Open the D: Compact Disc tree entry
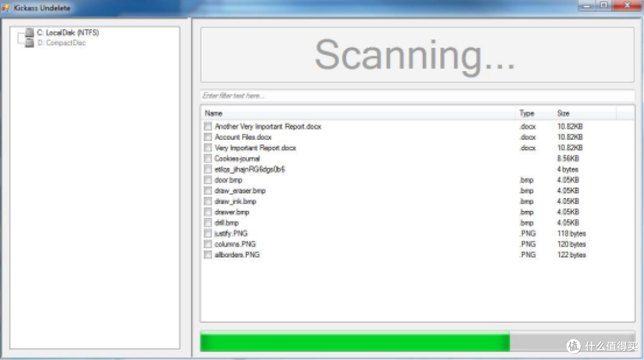The image size is (644, 360). click(61, 43)
